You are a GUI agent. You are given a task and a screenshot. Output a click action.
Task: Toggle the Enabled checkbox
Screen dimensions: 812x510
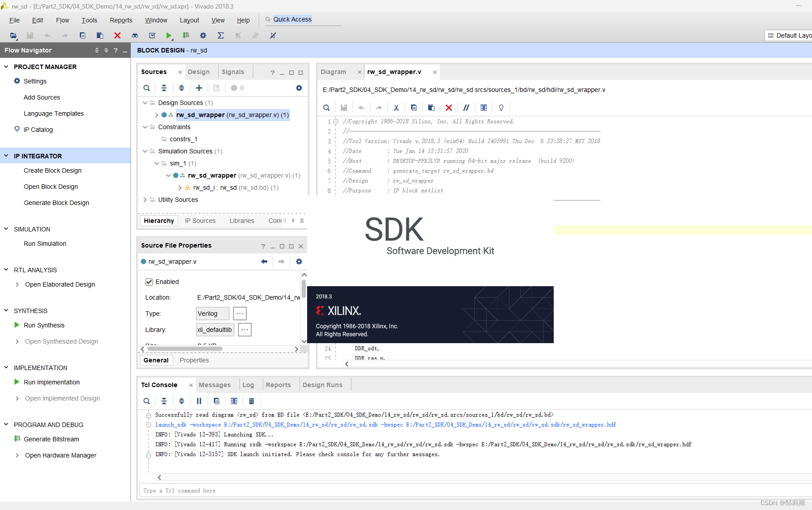coord(149,282)
